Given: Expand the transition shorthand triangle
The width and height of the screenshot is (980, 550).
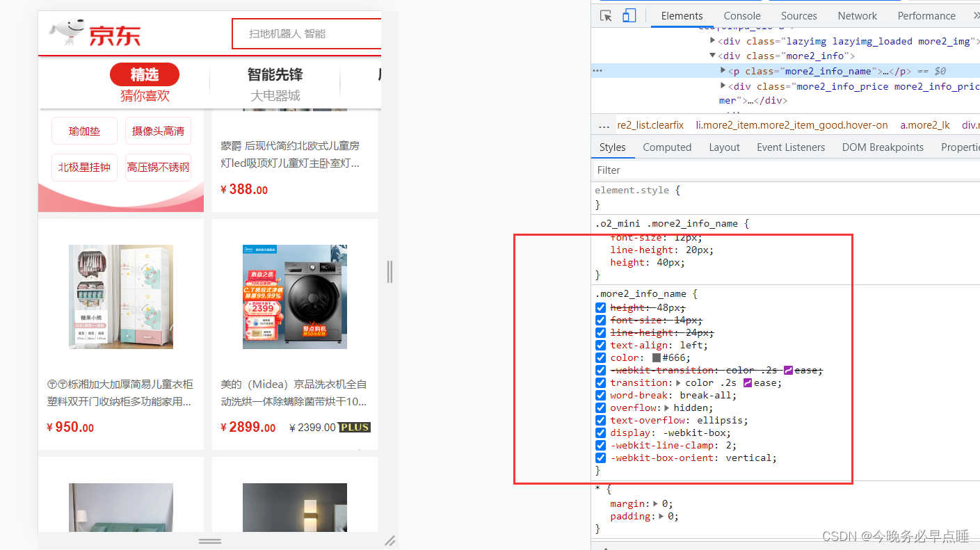Looking at the screenshot, I should [678, 383].
